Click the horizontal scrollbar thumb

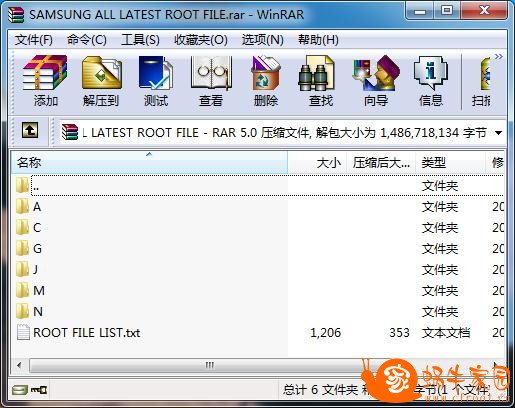pos(210,365)
